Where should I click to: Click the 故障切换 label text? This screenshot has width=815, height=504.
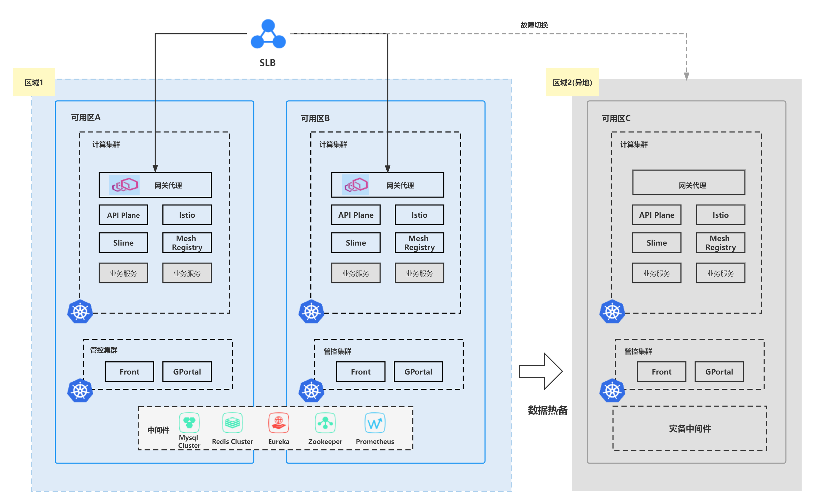click(x=534, y=25)
